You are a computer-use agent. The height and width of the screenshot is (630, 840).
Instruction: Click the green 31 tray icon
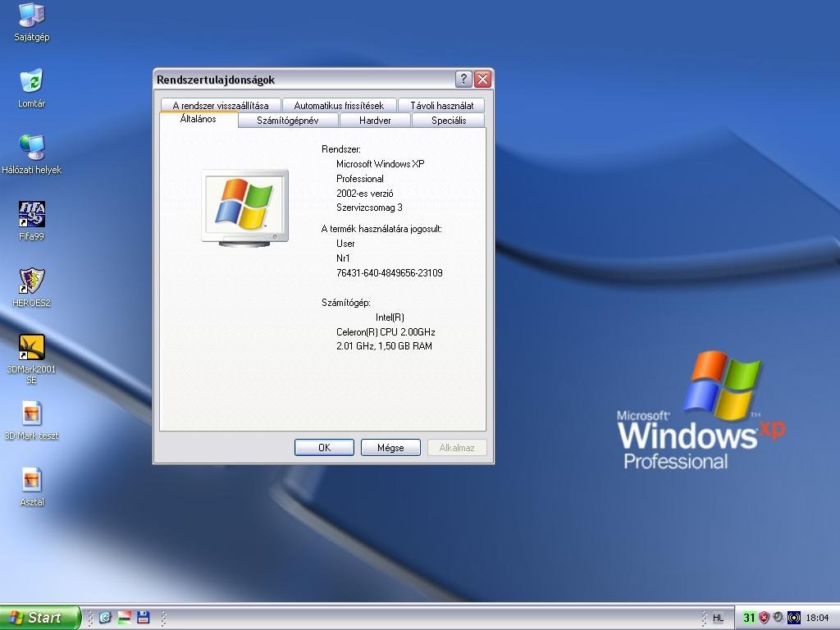pos(749,619)
